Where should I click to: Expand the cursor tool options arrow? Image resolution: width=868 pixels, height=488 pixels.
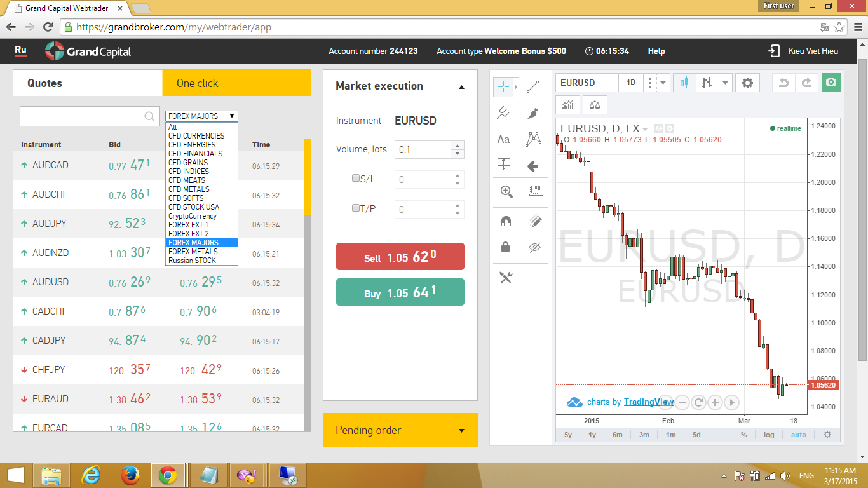tap(516, 86)
